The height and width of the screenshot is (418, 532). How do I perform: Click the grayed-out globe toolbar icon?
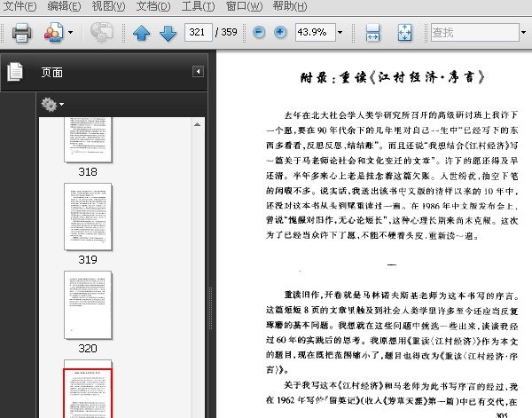pyautogui.click(x=101, y=33)
